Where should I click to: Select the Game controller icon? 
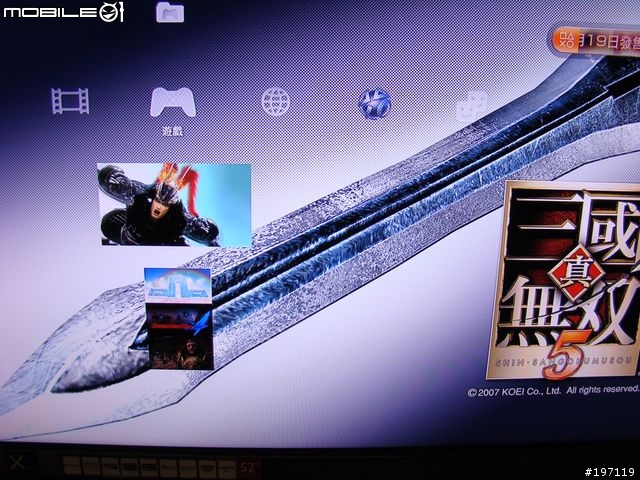(x=173, y=102)
